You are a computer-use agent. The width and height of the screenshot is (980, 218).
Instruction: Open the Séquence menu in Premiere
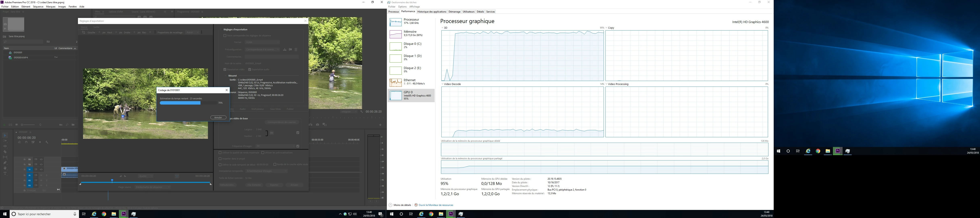click(x=38, y=6)
